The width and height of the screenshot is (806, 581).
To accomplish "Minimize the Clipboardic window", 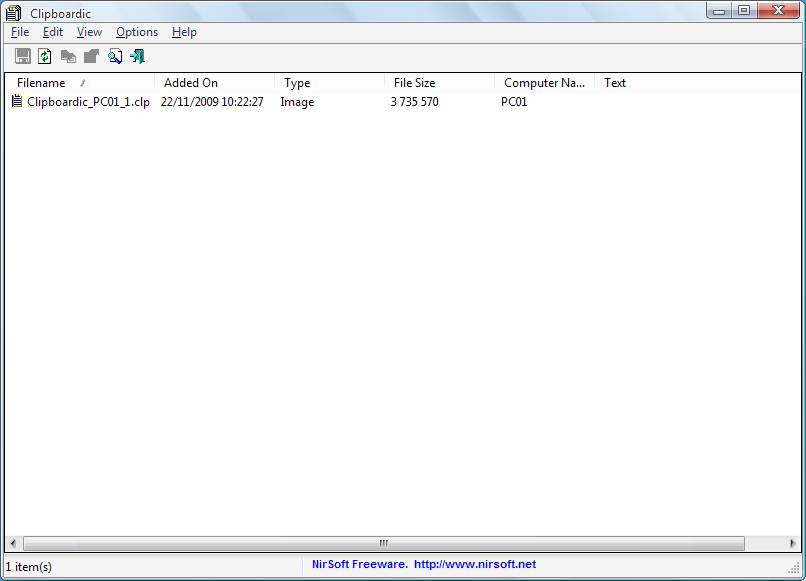I will pos(719,10).
